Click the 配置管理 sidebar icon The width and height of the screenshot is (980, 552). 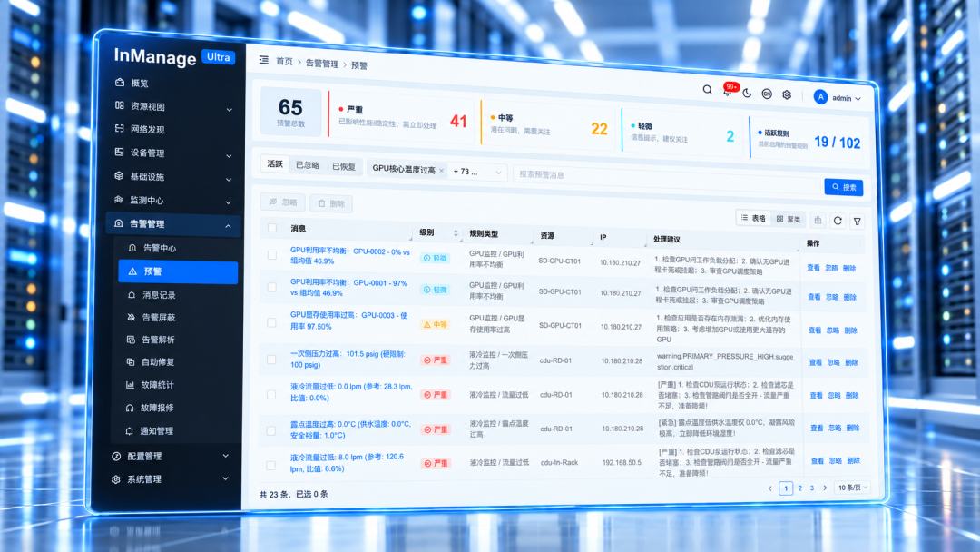[116, 457]
